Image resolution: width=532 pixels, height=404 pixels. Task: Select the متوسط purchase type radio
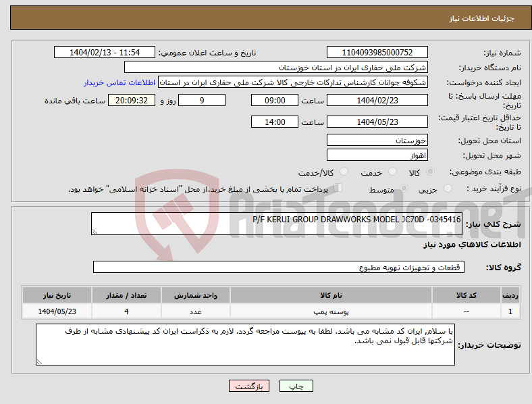coord(404,188)
